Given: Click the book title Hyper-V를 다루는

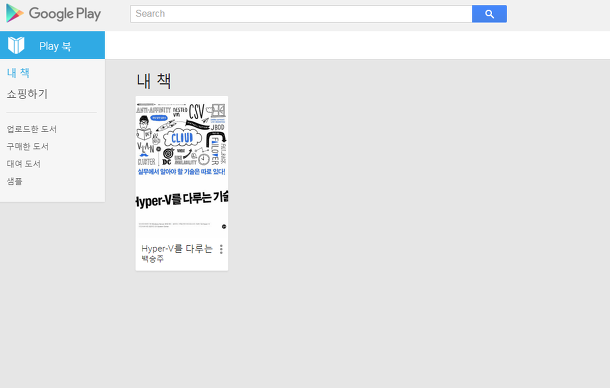Looking at the screenshot, I should click(x=177, y=248).
